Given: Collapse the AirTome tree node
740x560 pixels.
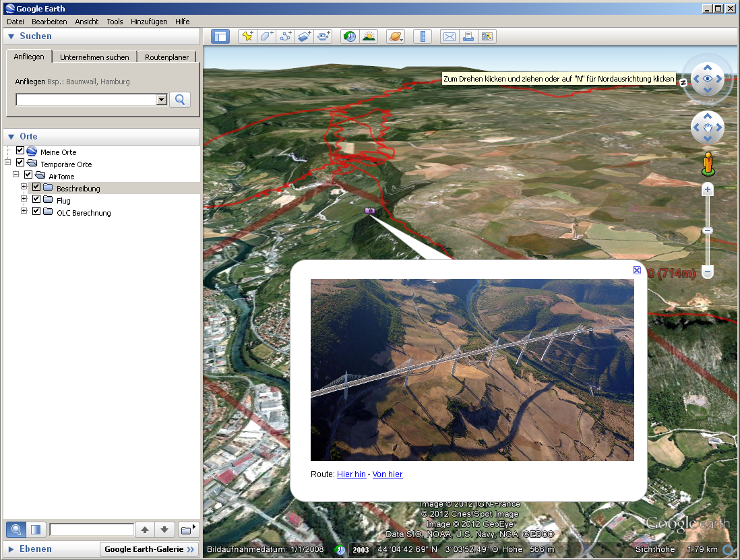Looking at the screenshot, I should click(x=16, y=175).
